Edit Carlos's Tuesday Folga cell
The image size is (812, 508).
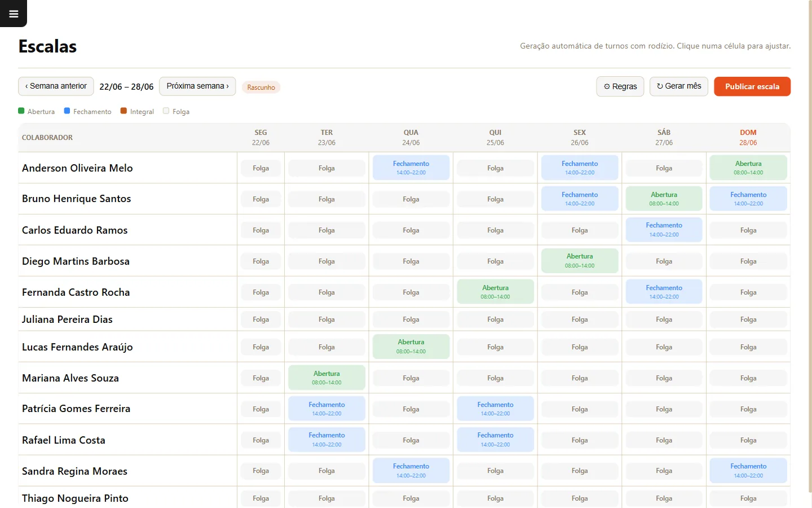pyautogui.click(x=326, y=230)
